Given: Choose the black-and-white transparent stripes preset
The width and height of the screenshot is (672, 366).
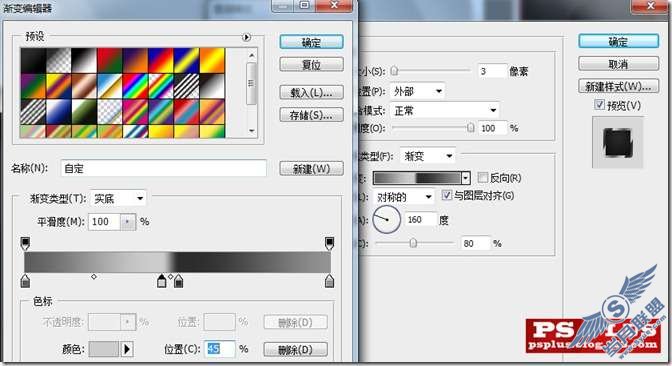Looking at the screenshot, I should click(186, 86).
